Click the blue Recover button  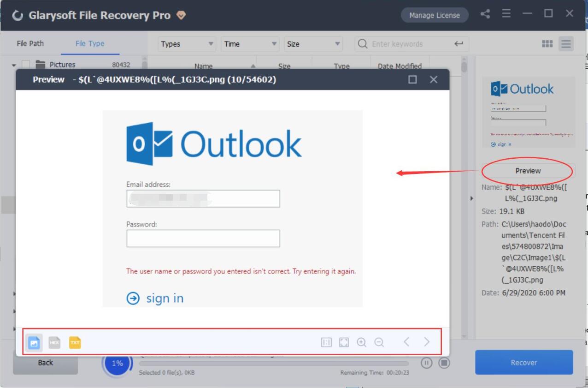(x=524, y=363)
